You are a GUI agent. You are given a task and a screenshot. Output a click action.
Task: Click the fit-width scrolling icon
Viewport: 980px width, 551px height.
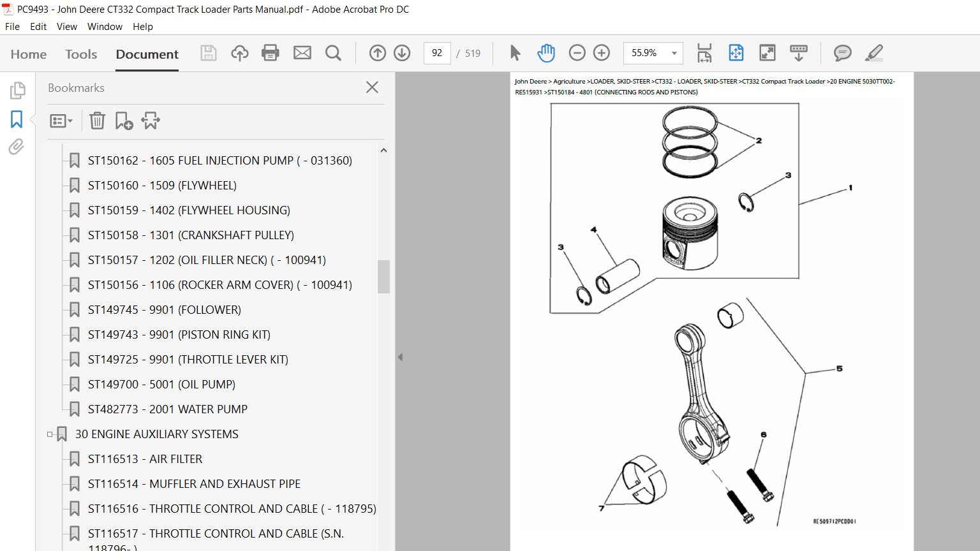pyautogui.click(x=704, y=53)
